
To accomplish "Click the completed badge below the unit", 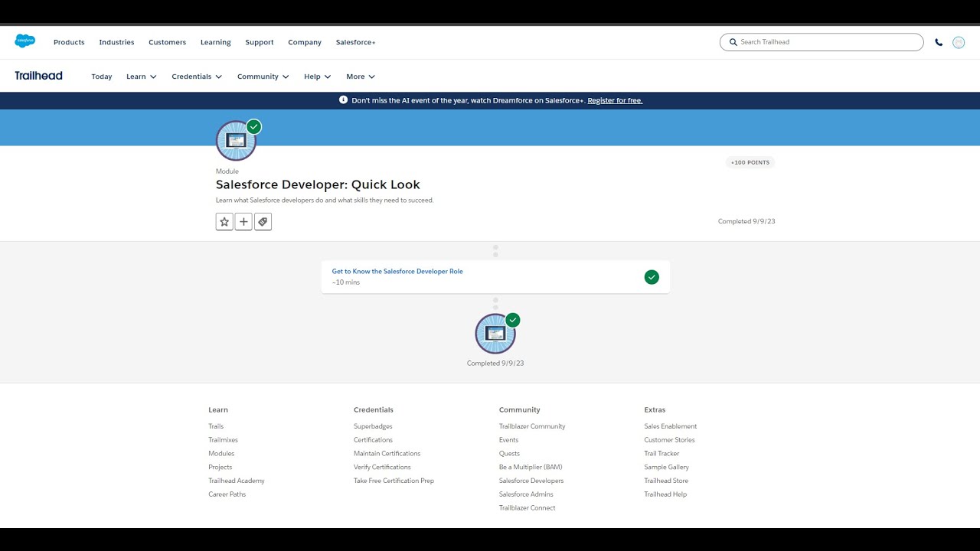I will (495, 334).
